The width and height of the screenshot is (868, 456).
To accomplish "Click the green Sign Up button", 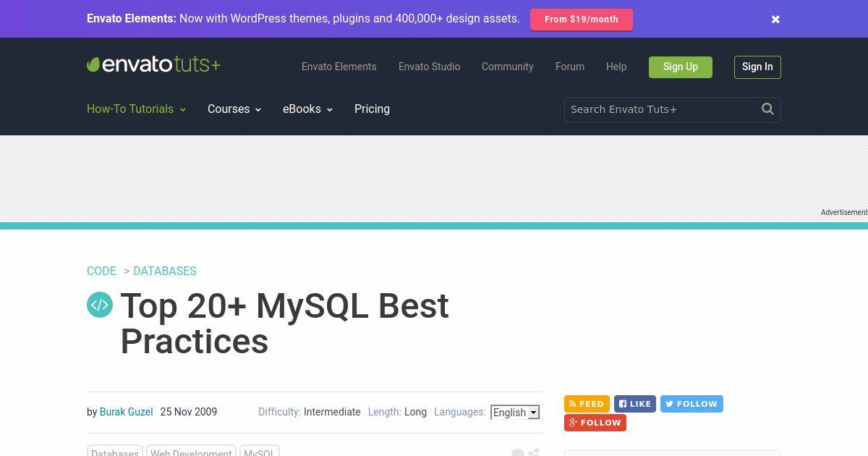I will 681,67.
